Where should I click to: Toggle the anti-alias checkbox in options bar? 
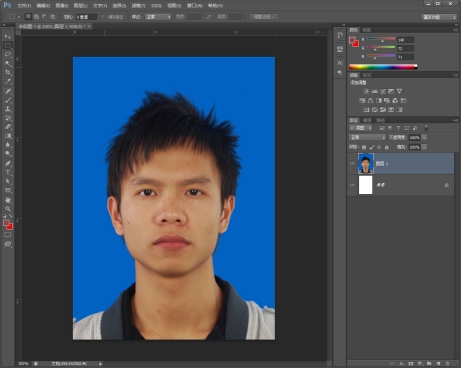[x=103, y=17]
